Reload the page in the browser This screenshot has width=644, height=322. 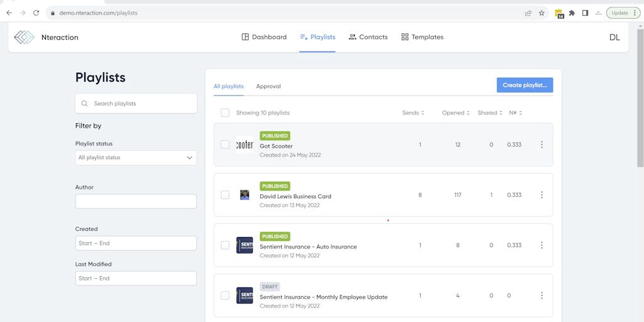coord(36,13)
